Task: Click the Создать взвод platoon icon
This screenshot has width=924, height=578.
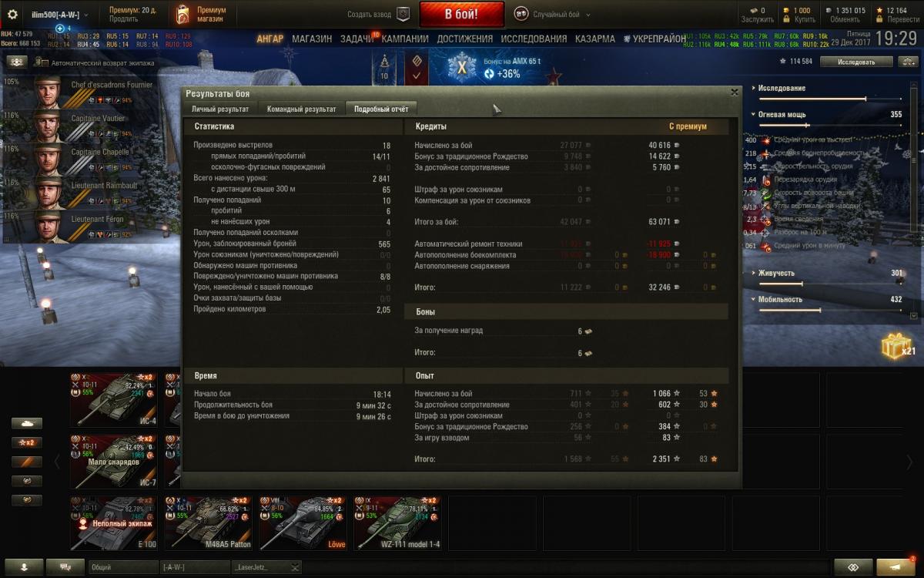Action: [403, 14]
